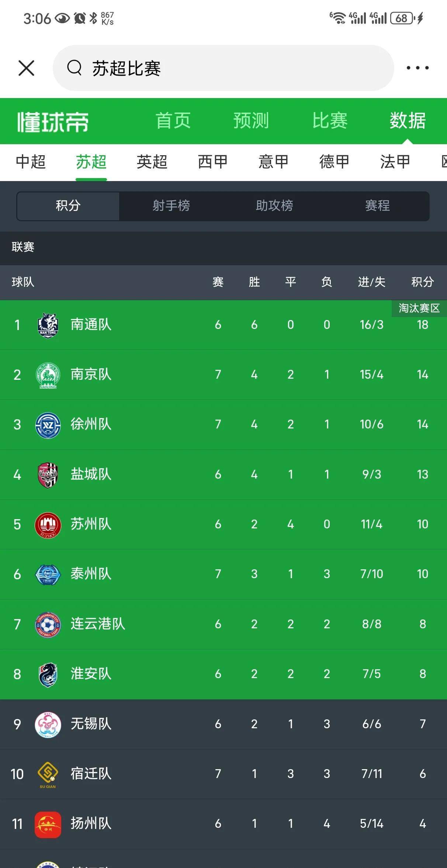Viewport: 447px width, 868px height.
Task: Tap the 苏超比赛 search field
Action: click(x=223, y=68)
